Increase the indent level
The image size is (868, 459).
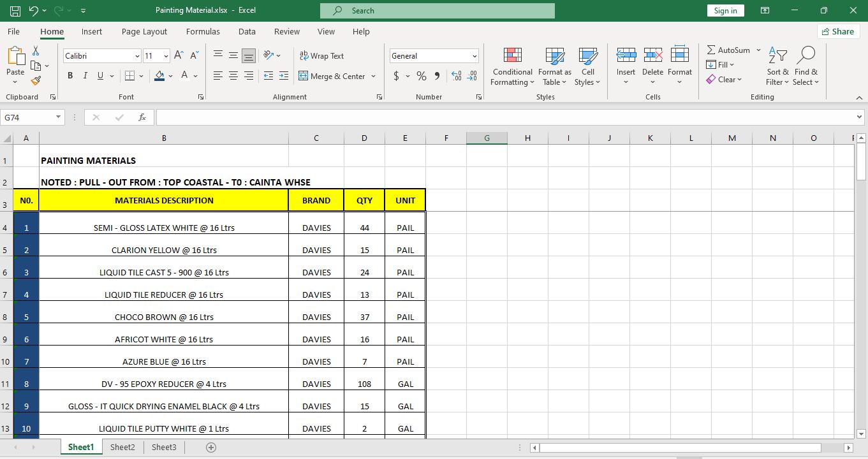[x=283, y=76]
